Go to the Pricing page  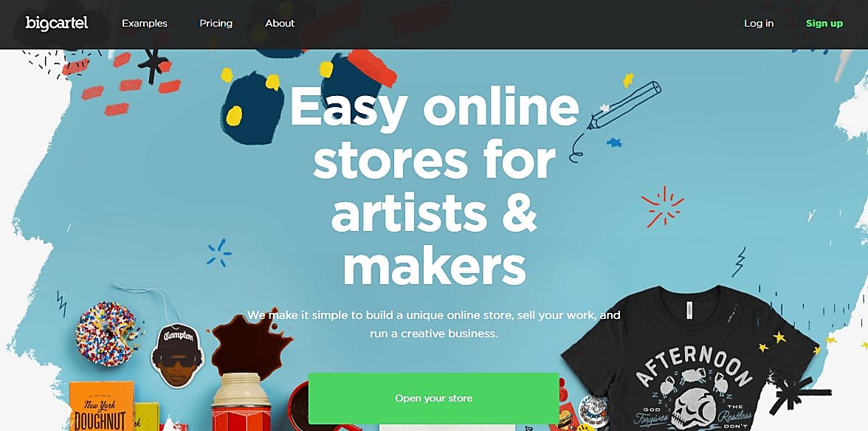[216, 23]
